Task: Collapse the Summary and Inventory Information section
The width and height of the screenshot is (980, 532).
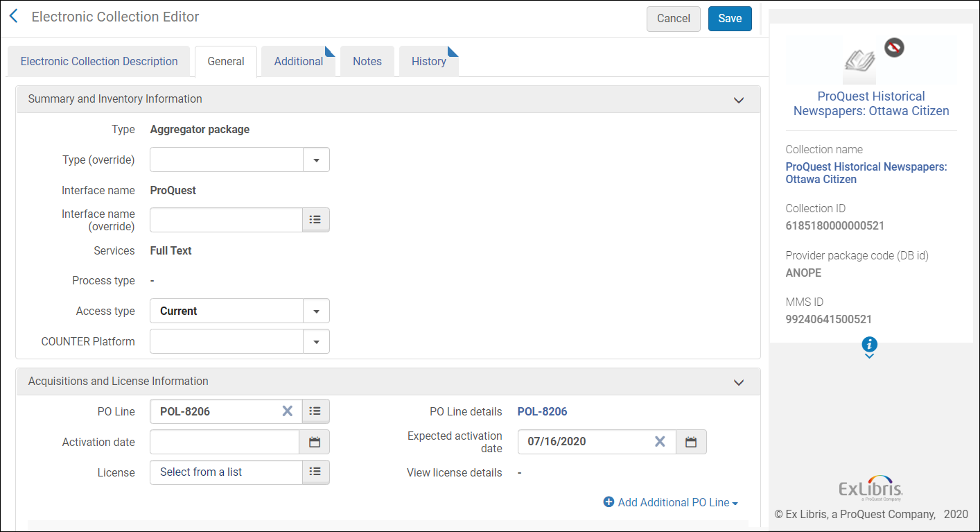Action: coord(739,100)
